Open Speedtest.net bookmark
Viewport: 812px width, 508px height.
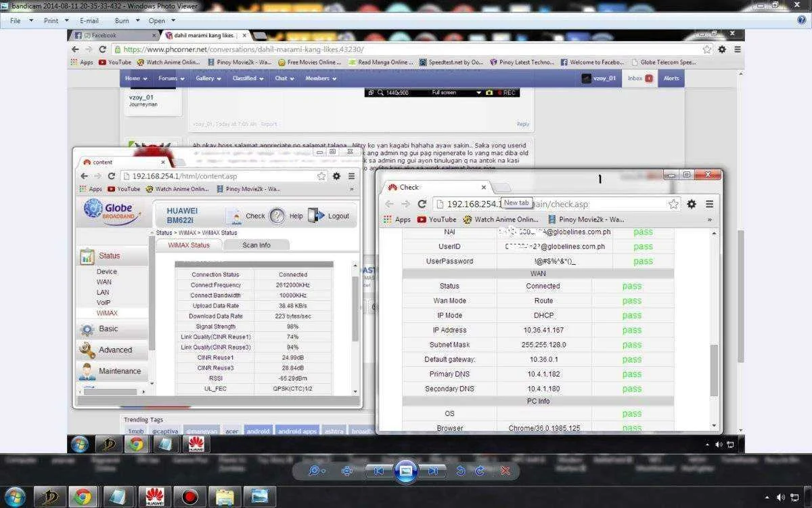[x=451, y=62]
